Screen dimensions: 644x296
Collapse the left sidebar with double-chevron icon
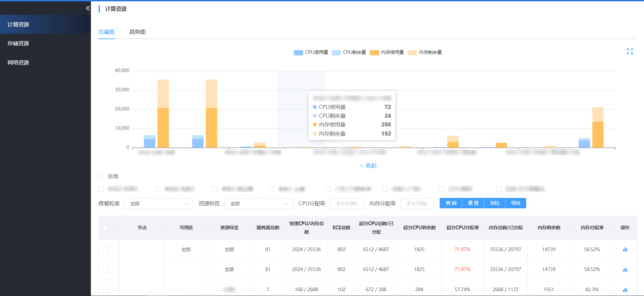coord(88,8)
